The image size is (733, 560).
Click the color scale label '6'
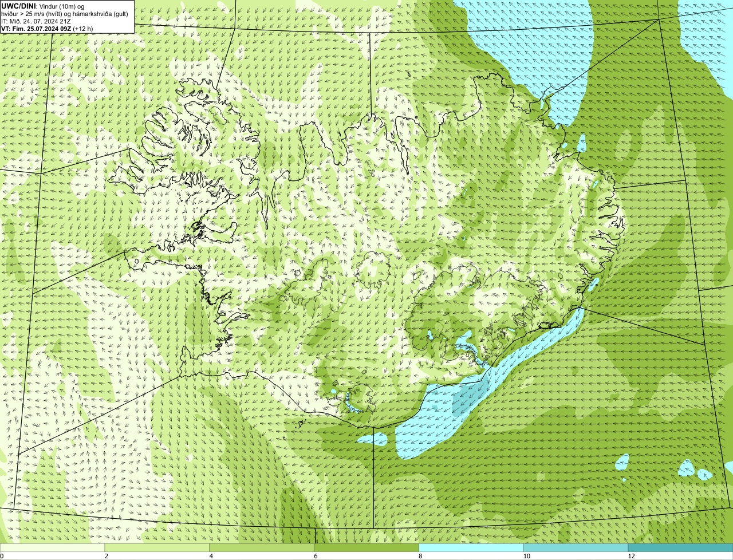(316, 556)
